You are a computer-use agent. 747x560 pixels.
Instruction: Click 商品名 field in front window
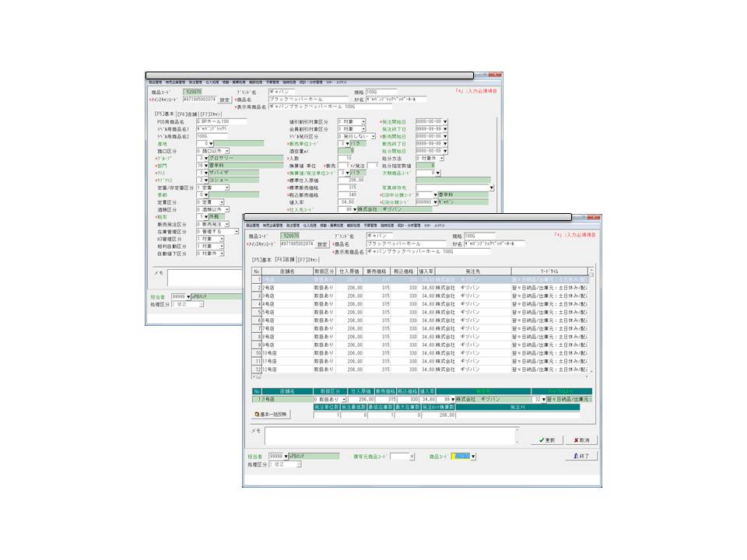tap(405, 243)
